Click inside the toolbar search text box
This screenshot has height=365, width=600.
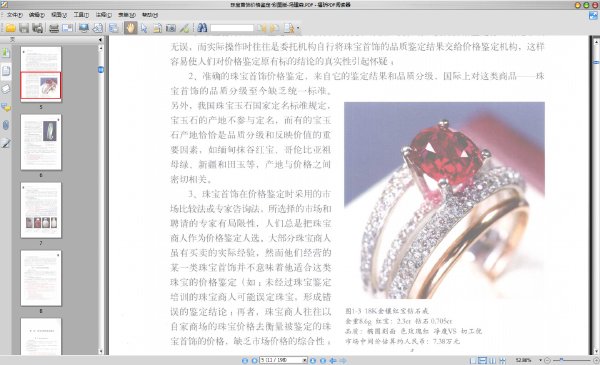[x=232, y=28]
